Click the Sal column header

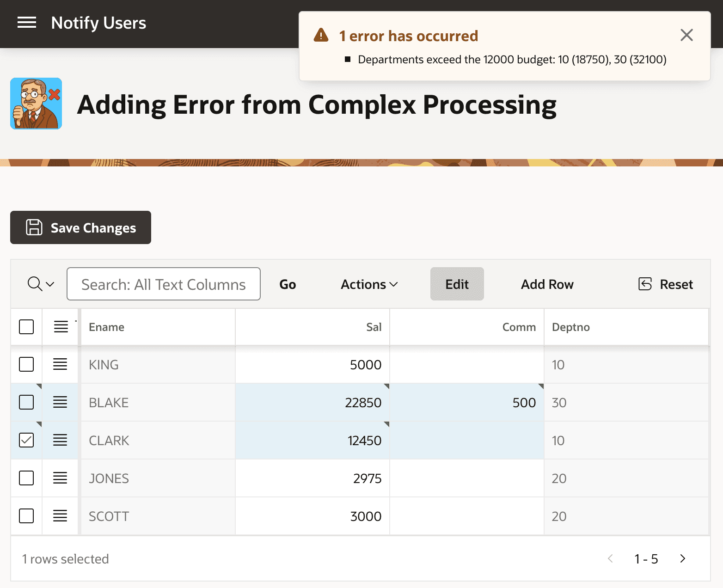point(312,327)
